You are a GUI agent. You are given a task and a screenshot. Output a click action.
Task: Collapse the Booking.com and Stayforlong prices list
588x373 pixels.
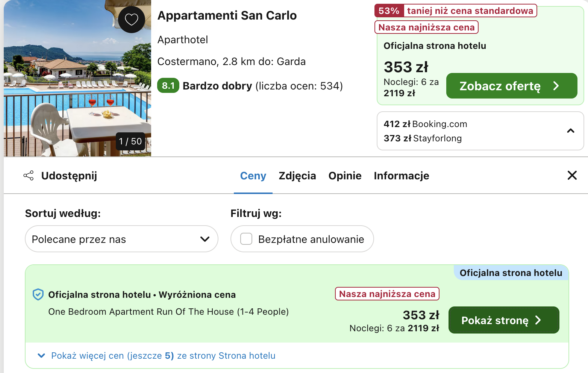click(570, 131)
